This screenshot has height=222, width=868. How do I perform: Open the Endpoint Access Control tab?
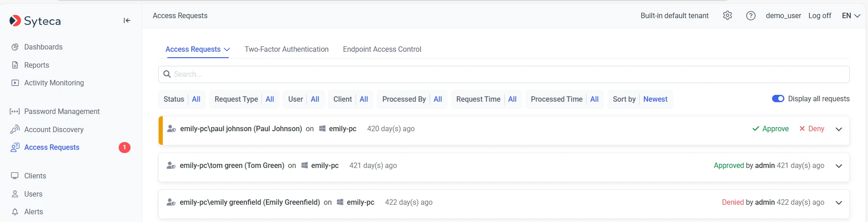click(382, 49)
